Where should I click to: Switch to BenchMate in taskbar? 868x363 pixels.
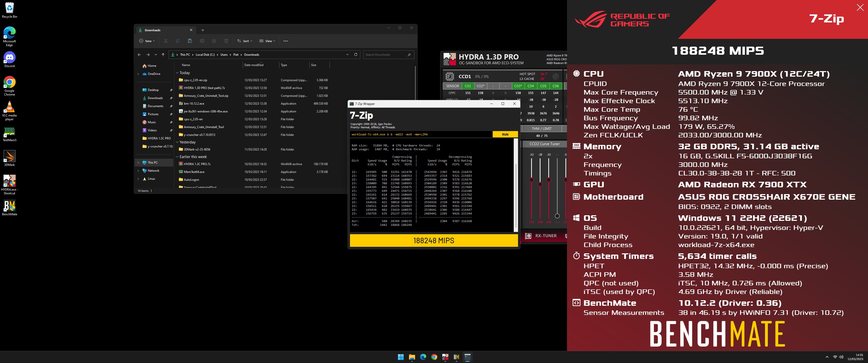pos(456,357)
